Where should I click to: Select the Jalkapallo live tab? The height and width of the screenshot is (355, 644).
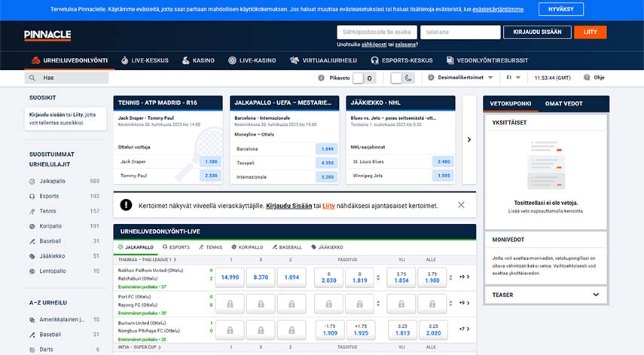pyautogui.click(x=136, y=247)
